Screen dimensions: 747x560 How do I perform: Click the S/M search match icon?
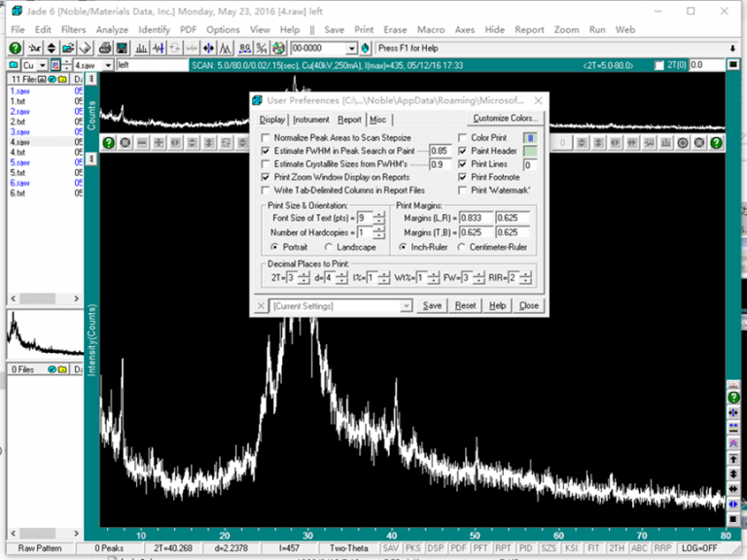coord(262,48)
